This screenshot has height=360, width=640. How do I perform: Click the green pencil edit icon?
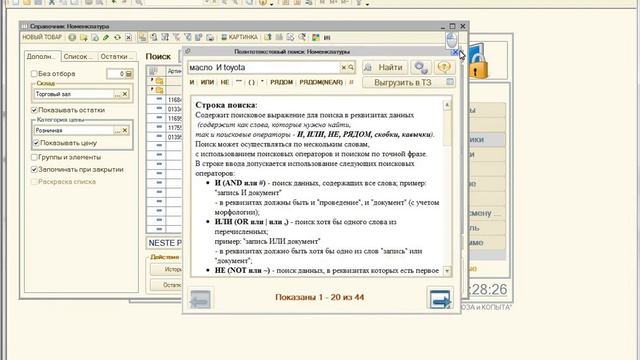pyautogui.click(x=106, y=38)
